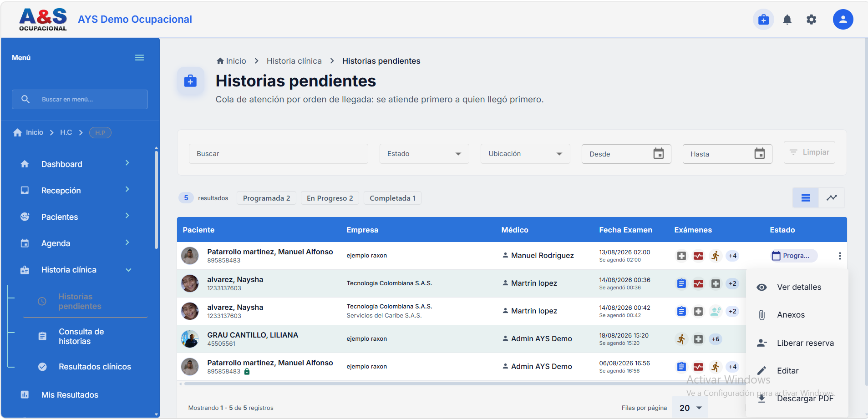
Task: Click the +6 exams badge in the GRAU CANTILLO row
Action: pyautogui.click(x=716, y=339)
